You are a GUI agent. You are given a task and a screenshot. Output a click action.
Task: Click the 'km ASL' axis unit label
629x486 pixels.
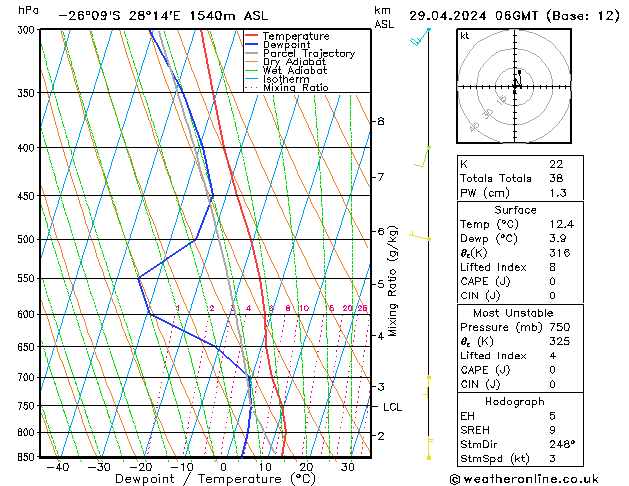pyautogui.click(x=383, y=17)
